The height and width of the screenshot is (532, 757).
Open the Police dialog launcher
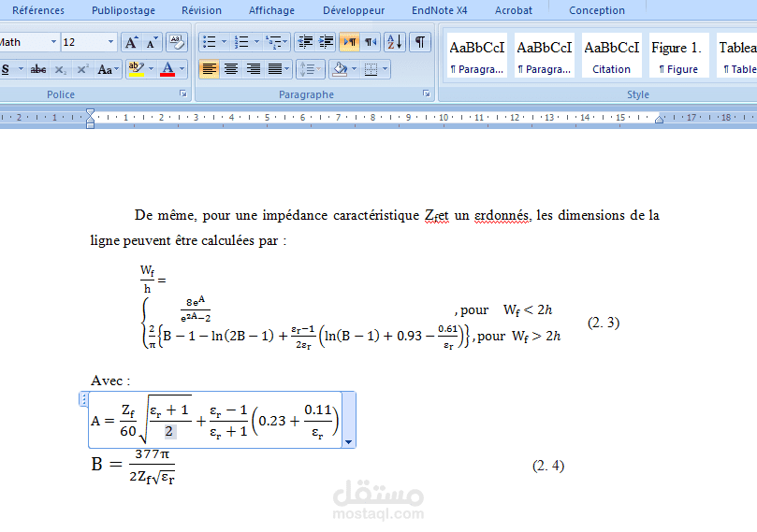point(183,93)
